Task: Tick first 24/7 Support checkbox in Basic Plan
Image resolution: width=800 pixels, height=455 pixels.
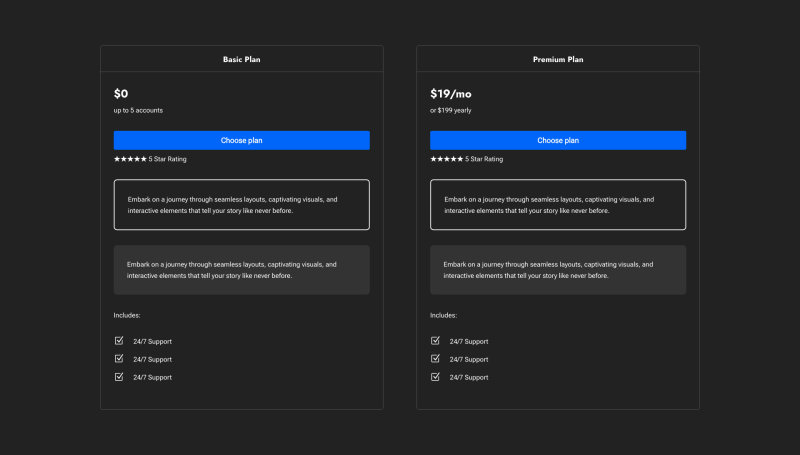Action: 119,340
